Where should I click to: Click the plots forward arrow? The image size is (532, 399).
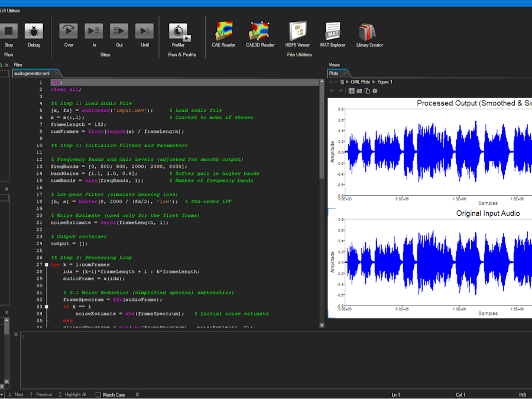point(340,91)
